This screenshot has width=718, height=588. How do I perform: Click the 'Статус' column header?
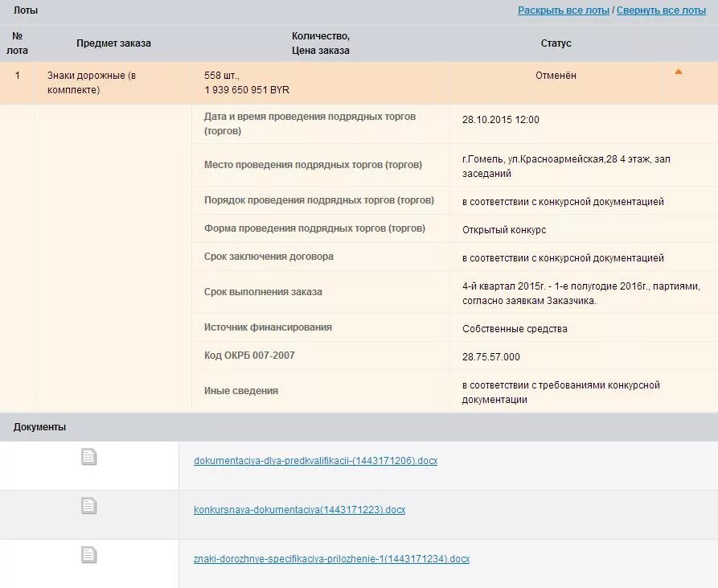(556, 43)
